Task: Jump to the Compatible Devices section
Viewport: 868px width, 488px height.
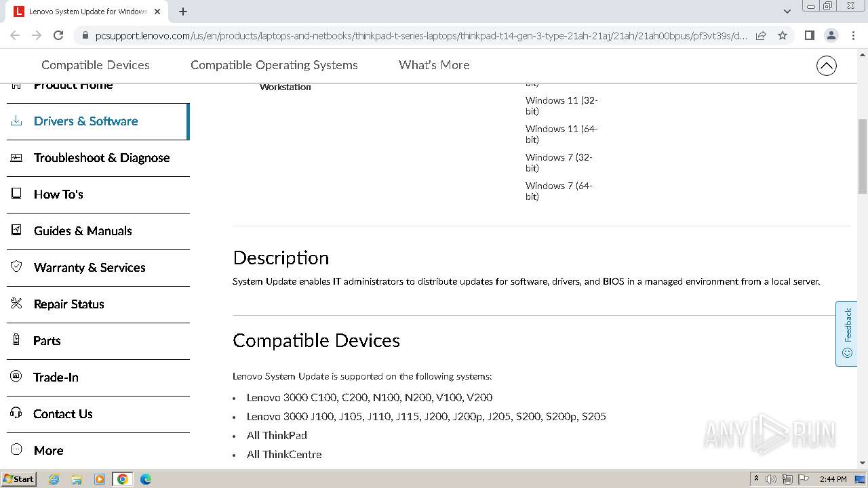Action: [x=95, y=65]
